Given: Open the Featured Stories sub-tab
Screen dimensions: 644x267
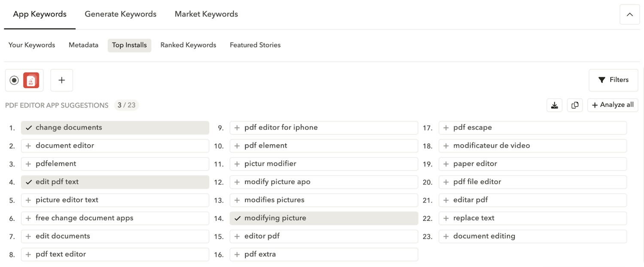Looking at the screenshot, I should coord(255,45).
